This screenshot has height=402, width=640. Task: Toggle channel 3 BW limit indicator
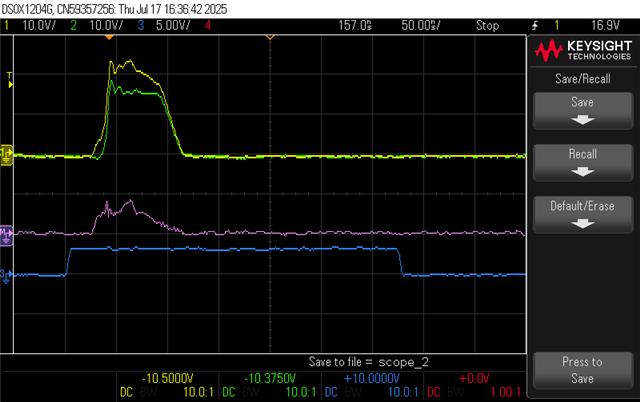tap(353, 392)
